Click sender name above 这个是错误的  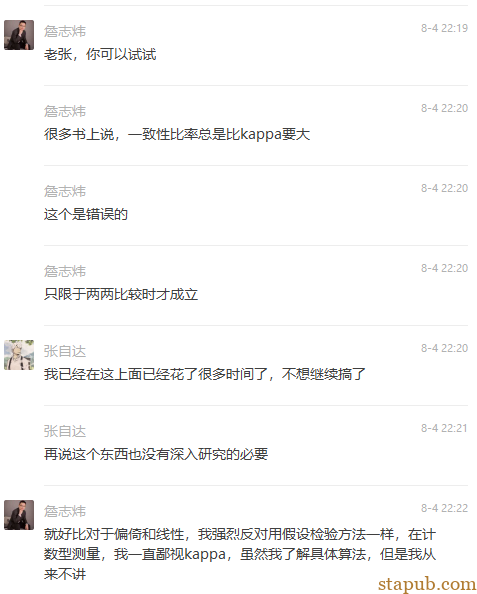[65, 191]
